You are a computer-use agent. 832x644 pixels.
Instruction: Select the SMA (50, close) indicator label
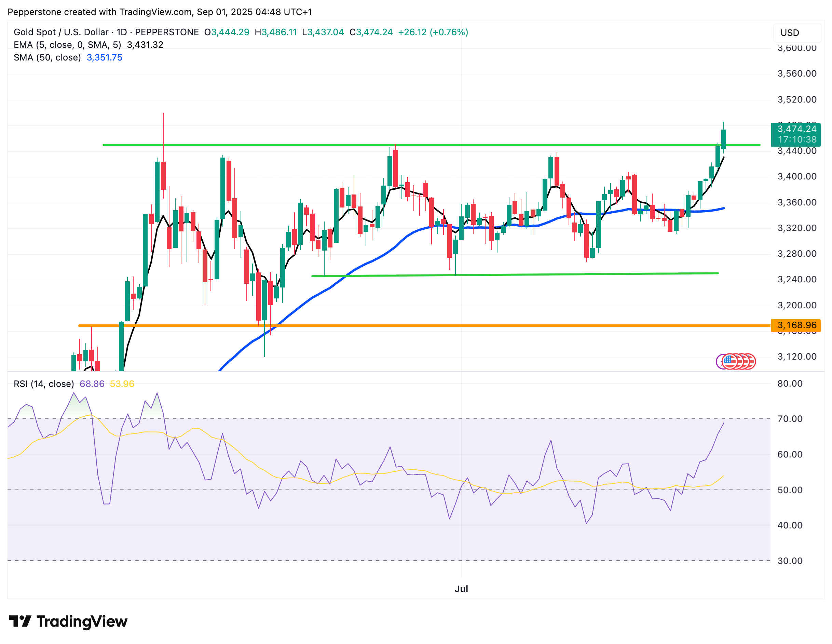coord(47,57)
